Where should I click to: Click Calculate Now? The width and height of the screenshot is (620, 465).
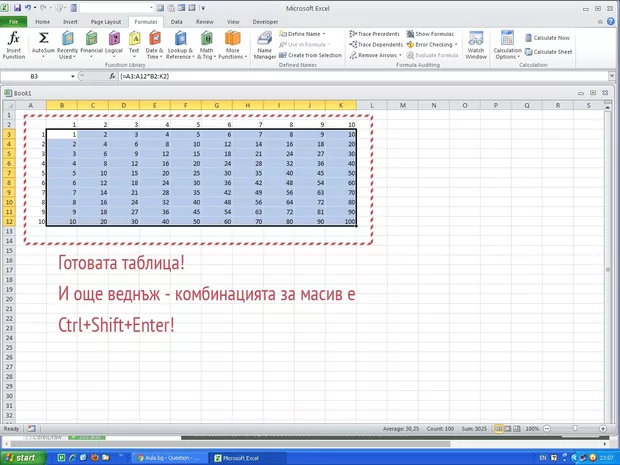click(x=547, y=38)
